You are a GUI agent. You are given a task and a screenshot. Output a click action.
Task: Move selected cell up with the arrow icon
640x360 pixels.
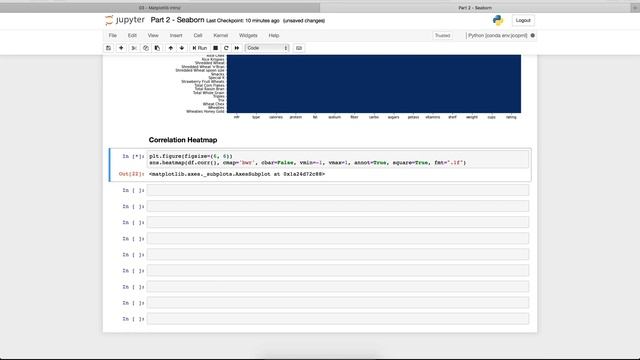[x=171, y=48]
